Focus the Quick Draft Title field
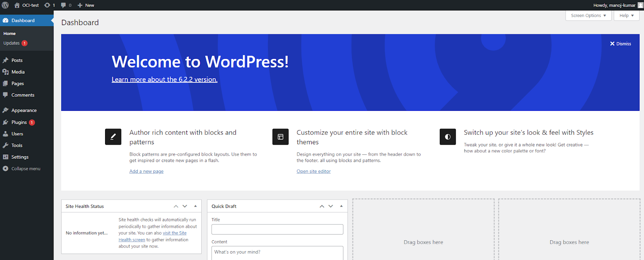 pyautogui.click(x=277, y=229)
